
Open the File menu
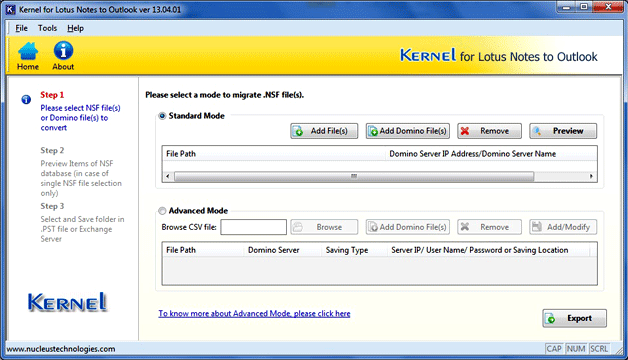click(21, 28)
